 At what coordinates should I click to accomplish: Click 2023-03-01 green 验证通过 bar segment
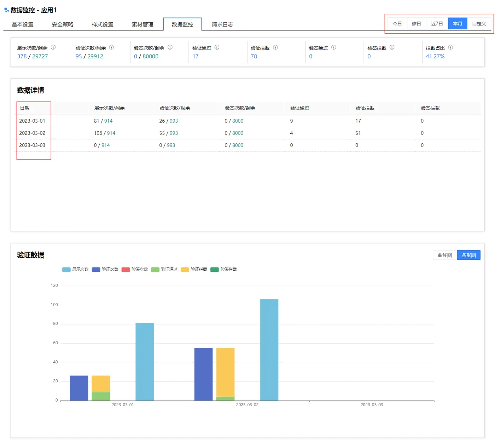(101, 396)
